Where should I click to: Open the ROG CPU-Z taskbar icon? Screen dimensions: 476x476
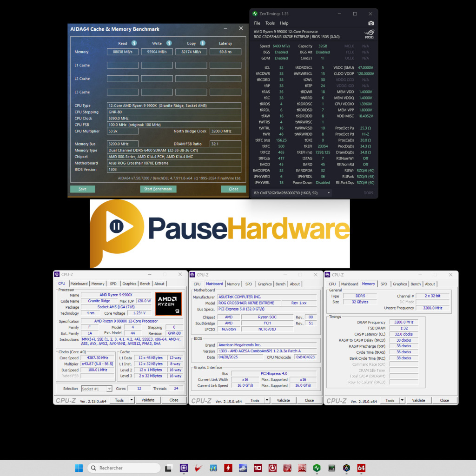click(x=302, y=468)
